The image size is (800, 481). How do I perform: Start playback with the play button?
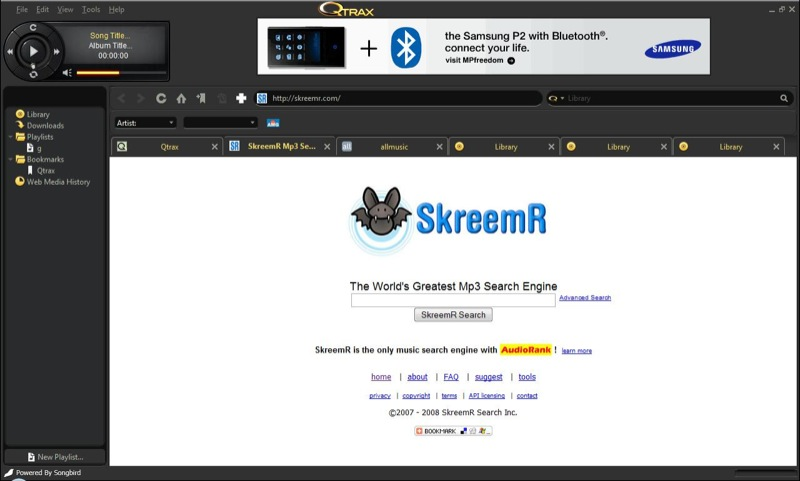click(33, 51)
